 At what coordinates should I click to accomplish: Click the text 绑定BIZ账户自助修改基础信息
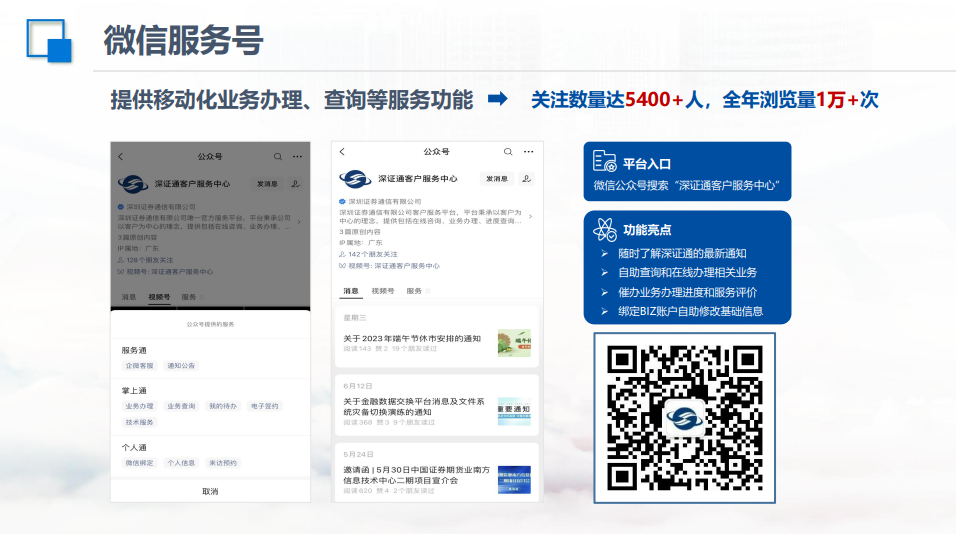click(690, 312)
